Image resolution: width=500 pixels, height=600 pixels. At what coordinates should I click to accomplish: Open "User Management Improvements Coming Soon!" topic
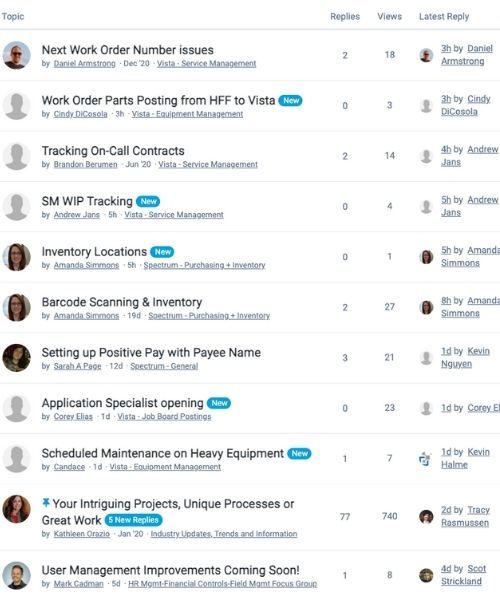coord(170,570)
